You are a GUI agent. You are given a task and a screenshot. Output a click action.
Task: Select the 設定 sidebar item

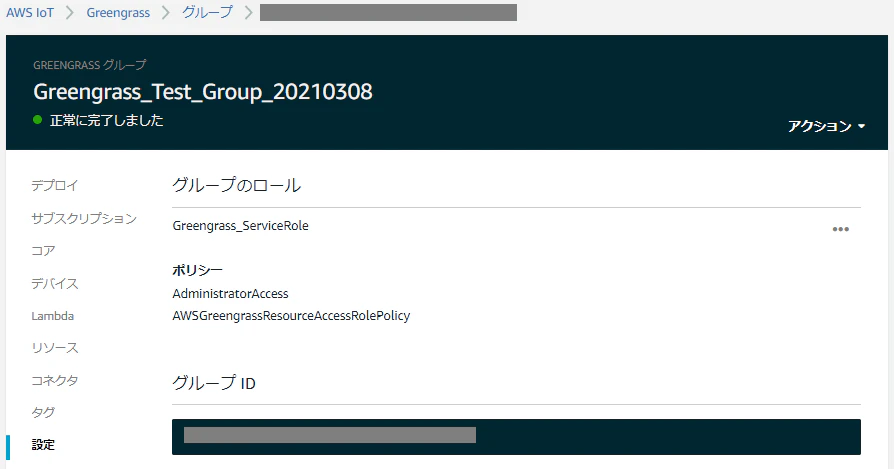point(43,444)
